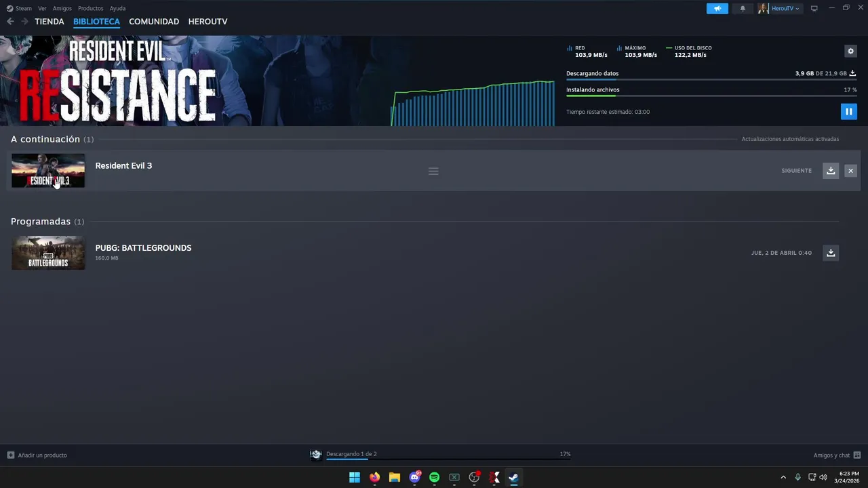Grab the Resident Evil 3 reorder handle

pyautogui.click(x=433, y=171)
